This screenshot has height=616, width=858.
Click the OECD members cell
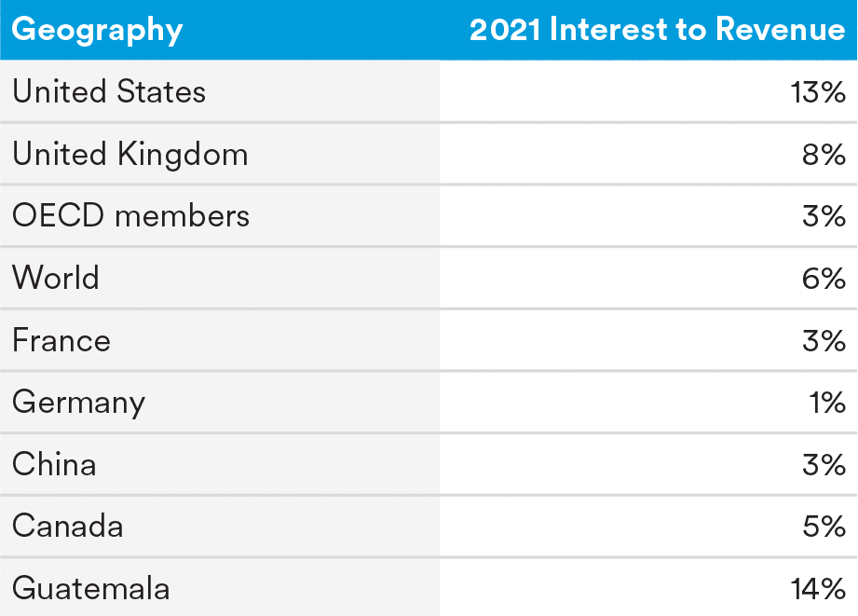[x=131, y=216]
